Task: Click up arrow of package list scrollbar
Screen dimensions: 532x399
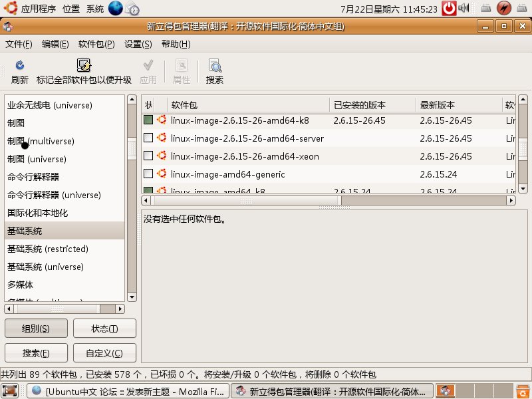Action: (523, 99)
